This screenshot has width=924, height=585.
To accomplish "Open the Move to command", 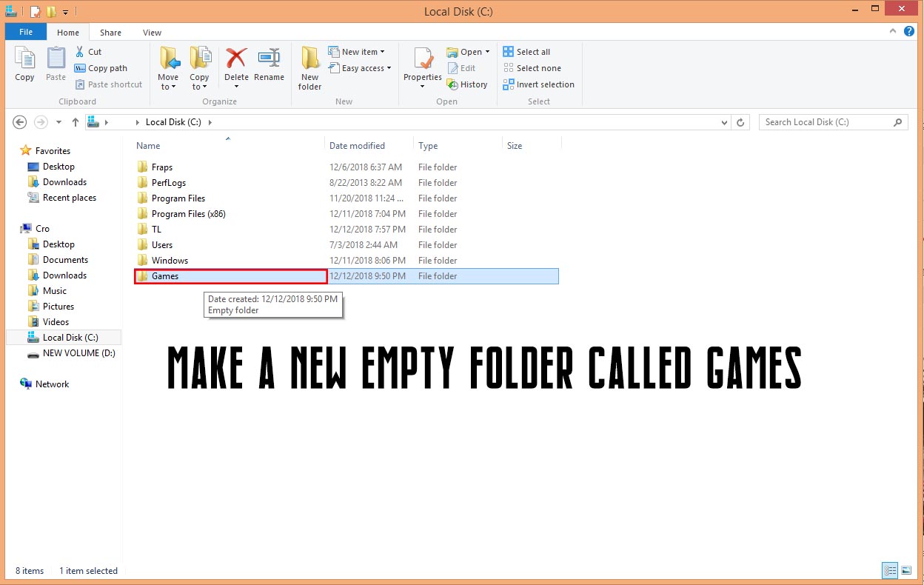I will pyautogui.click(x=168, y=68).
